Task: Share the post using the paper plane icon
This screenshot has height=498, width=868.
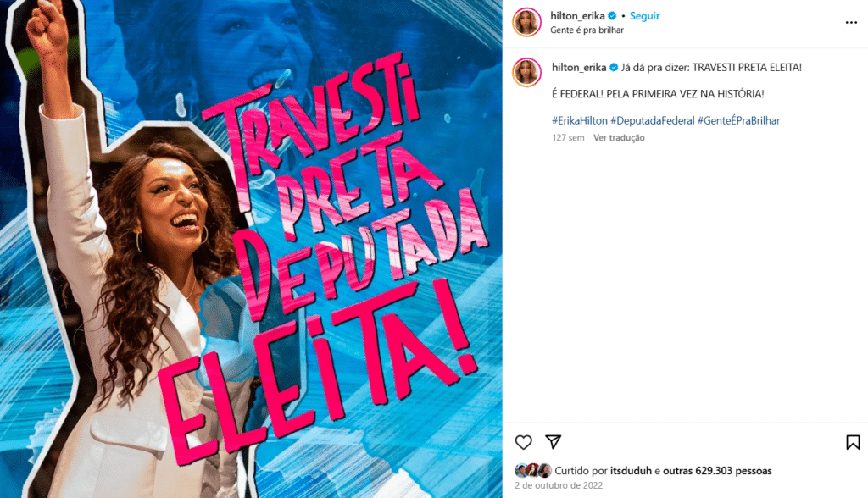Action: click(x=553, y=441)
